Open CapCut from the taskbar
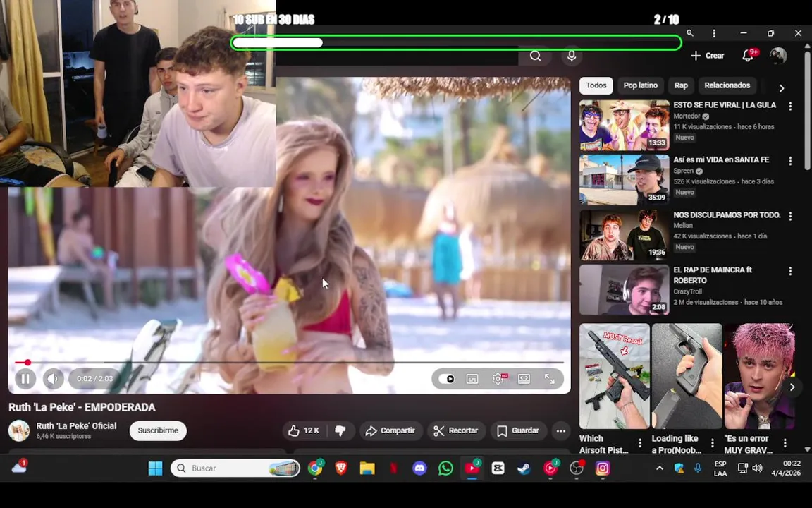The height and width of the screenshot is (508, 812). pos(498,468)
